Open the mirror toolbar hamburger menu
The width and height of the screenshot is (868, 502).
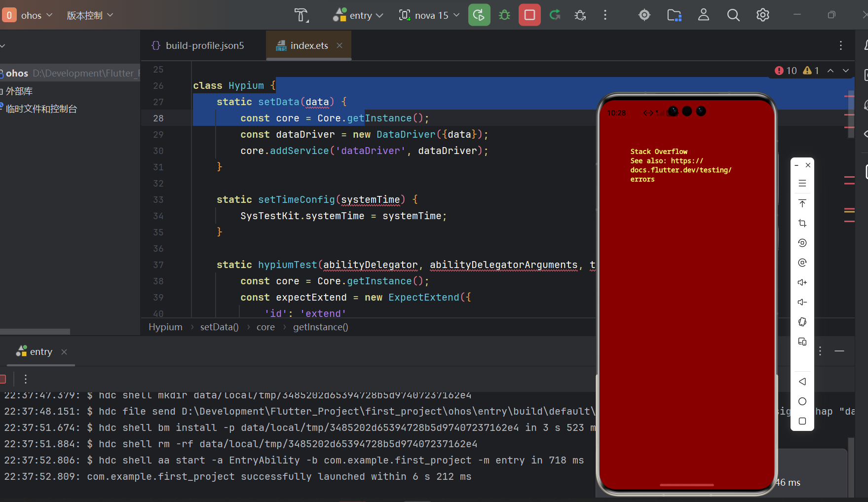point(802,183)
